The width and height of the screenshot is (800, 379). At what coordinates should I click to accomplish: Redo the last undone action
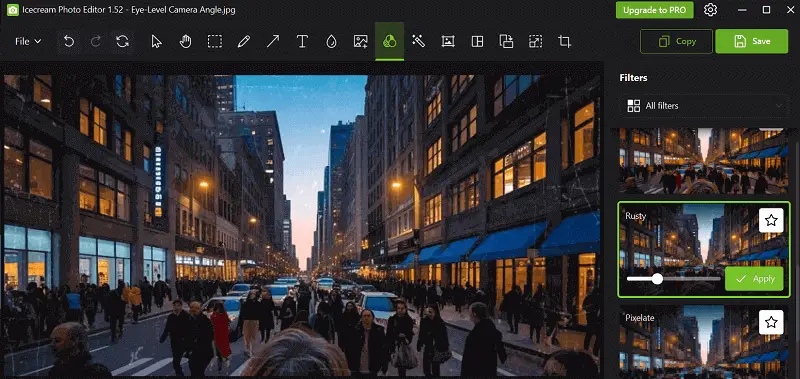(95, 41)
